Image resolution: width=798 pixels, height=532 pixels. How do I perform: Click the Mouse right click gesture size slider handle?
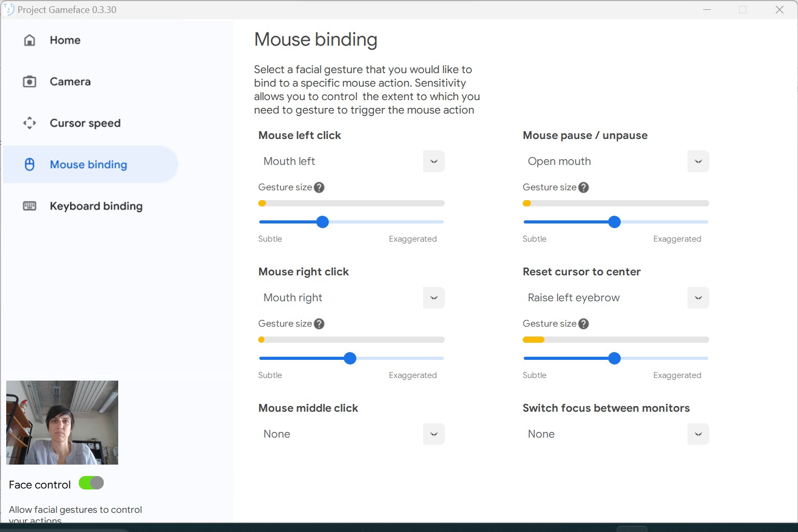pos(350,358)
